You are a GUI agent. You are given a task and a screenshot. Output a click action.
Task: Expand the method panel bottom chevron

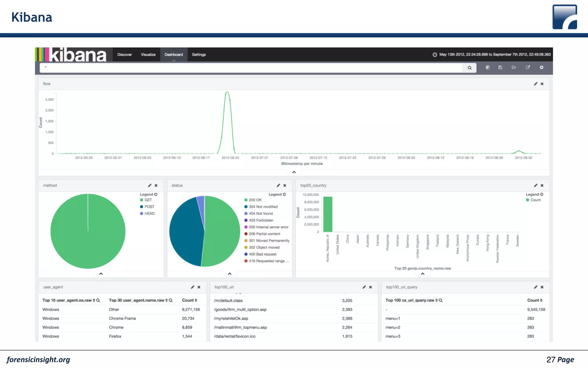coord(101,274)
